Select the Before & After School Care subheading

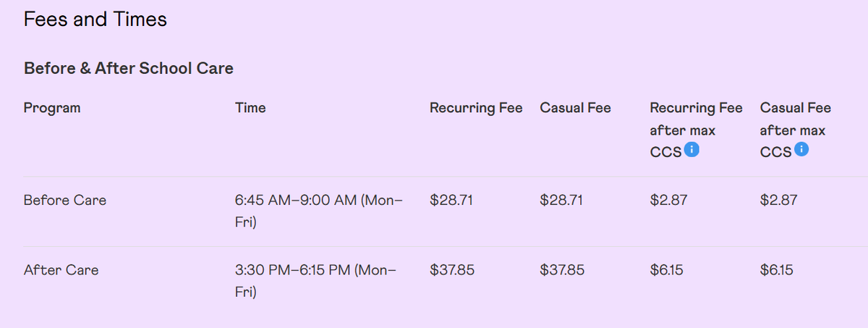pos(129,69)
